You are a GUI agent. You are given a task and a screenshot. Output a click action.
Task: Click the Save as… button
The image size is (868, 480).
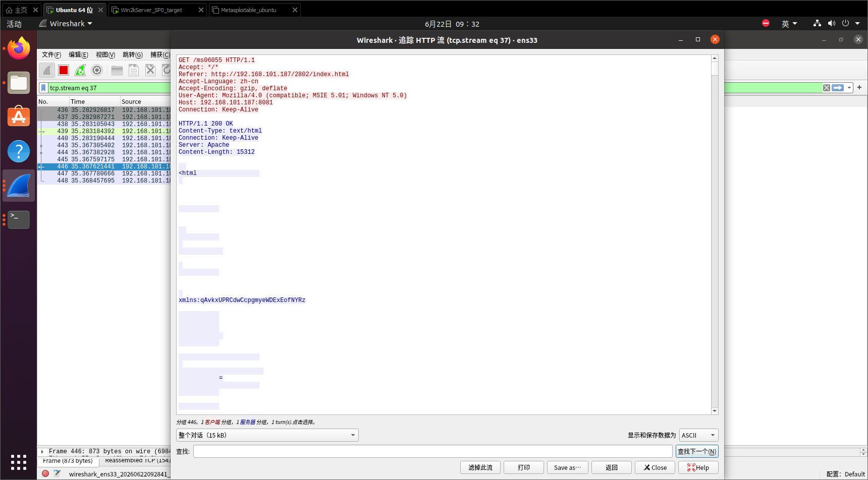click(568, 467)
